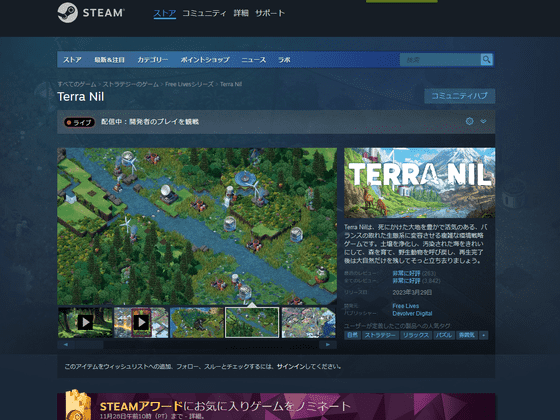This screenshot has height=420, width=560.
Task: Open all reviews 非常に好評 link
Action: [x=406, y=281]
